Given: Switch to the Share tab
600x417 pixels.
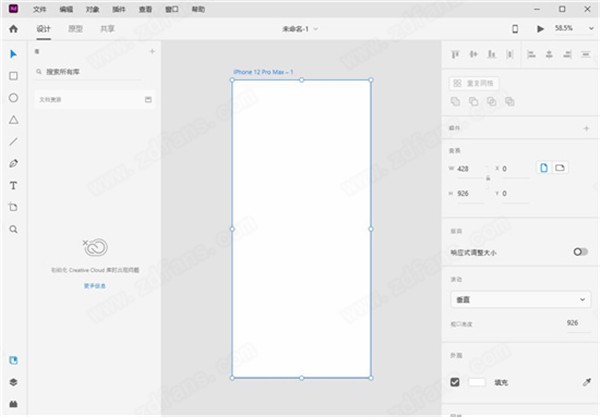Looking at the screenshot, I should pos(107,29).
